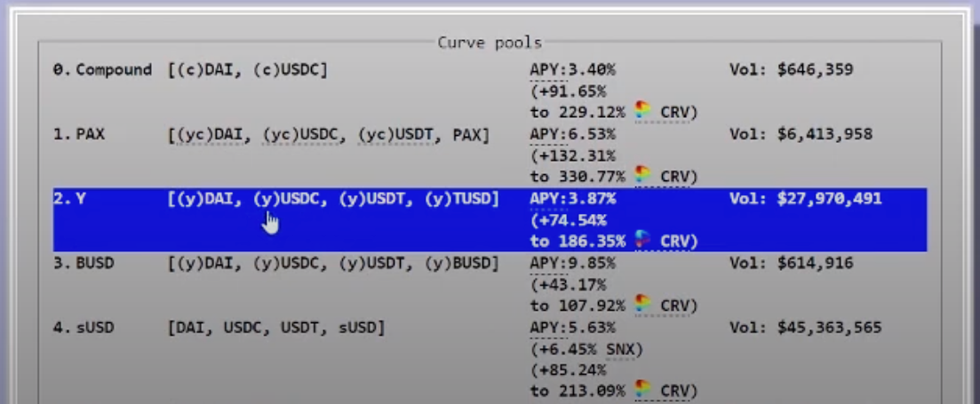Click the (y)TUSD token in the Y row
The image size is (980, 404).
point(458,199)
